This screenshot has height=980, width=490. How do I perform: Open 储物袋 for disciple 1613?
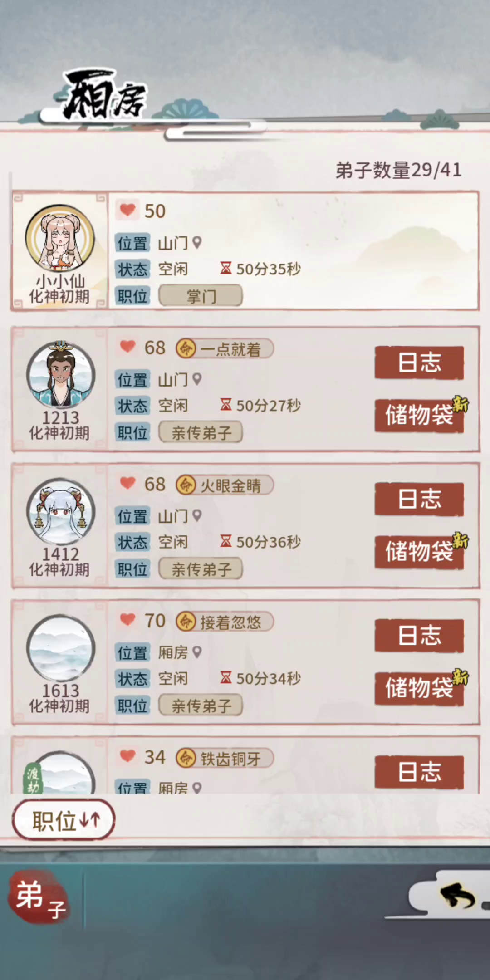pyautogui.click(x=419, y=688)
